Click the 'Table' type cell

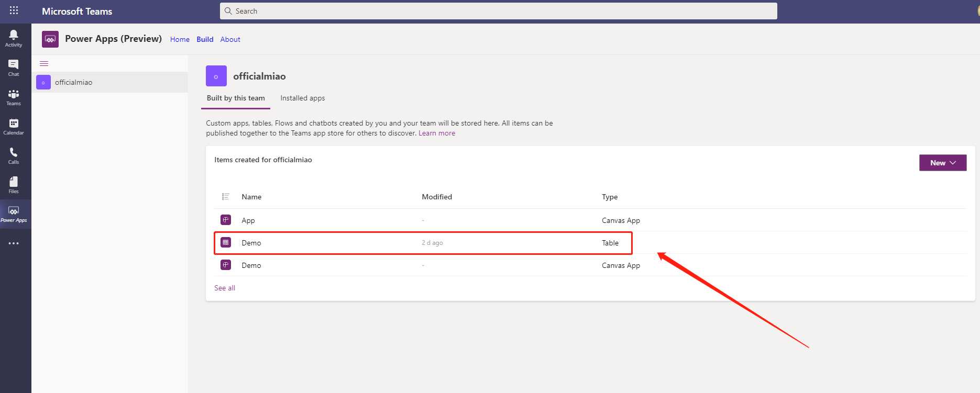[610, 243]
